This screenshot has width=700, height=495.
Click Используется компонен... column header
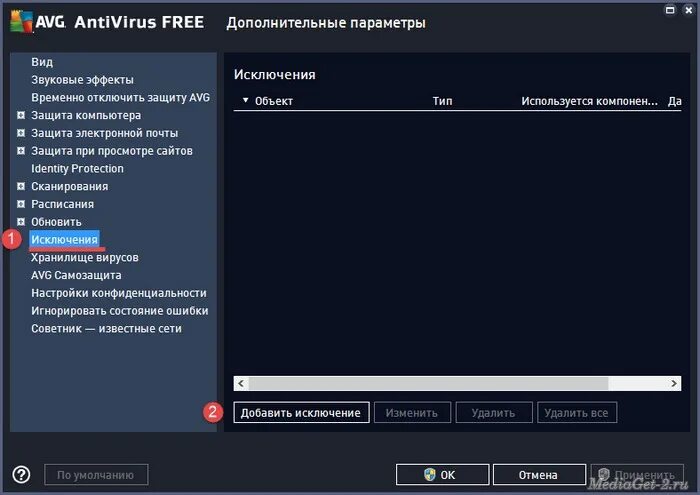click(589, 101)
